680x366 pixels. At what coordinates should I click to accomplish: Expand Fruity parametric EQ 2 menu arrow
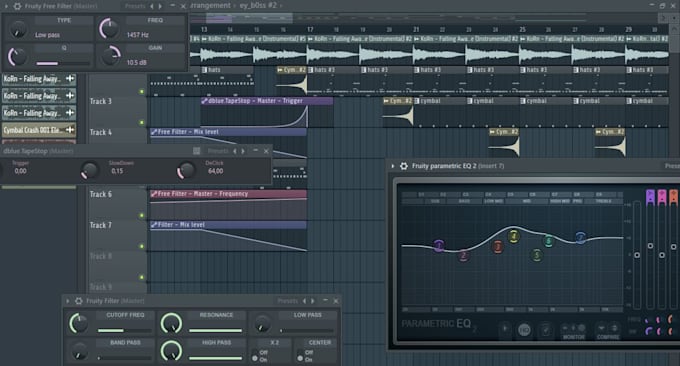pos(392,166)
